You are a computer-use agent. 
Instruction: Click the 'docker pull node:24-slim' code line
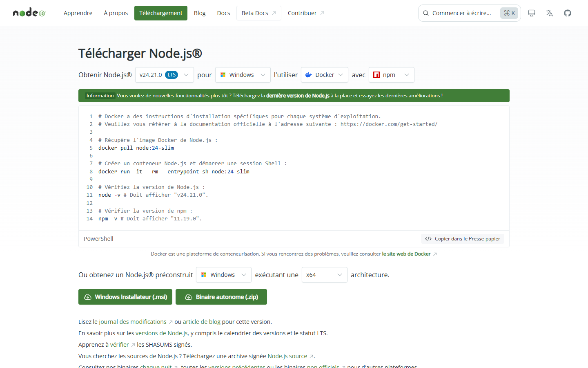(136, 148)
